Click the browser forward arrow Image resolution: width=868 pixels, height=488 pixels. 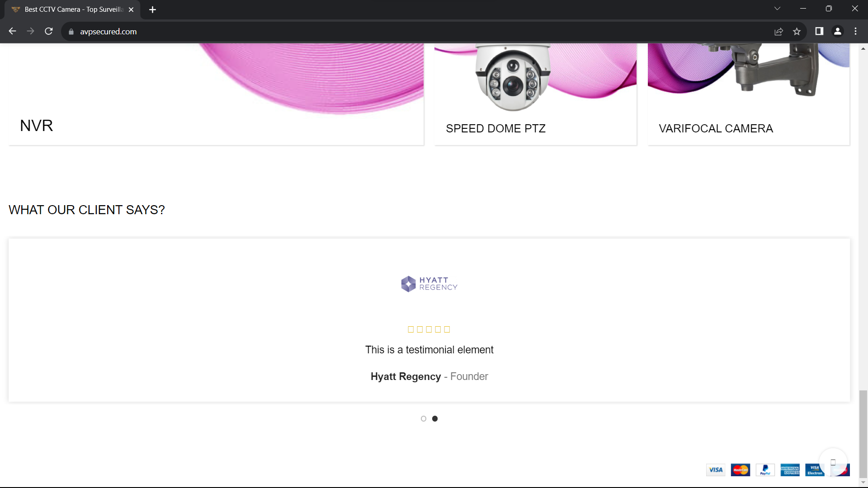click(30, 31)
